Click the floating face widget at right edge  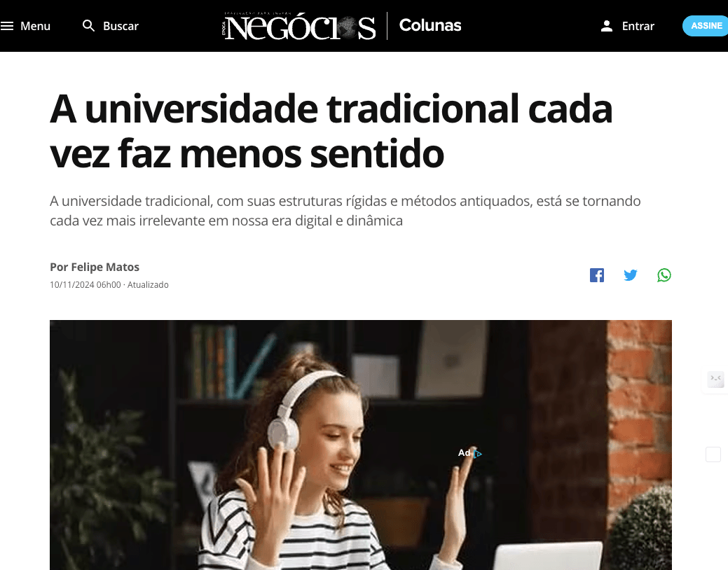(715, 380)
